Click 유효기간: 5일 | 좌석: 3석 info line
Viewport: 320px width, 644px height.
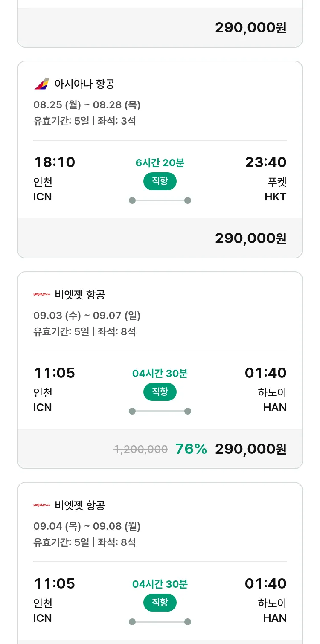84,121
